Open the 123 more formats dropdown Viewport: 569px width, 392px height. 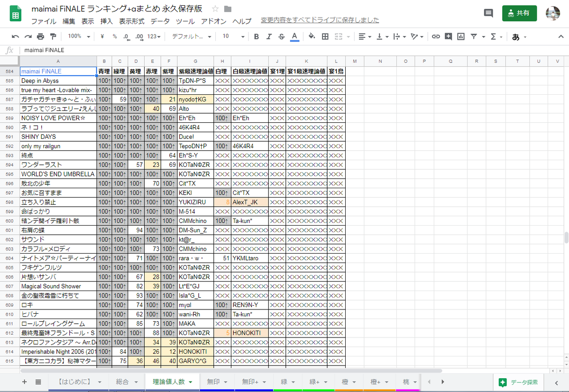154,36
